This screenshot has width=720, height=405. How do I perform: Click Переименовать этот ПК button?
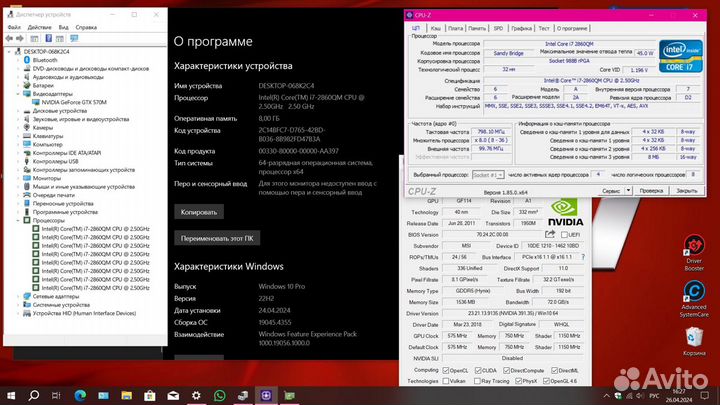217,238
